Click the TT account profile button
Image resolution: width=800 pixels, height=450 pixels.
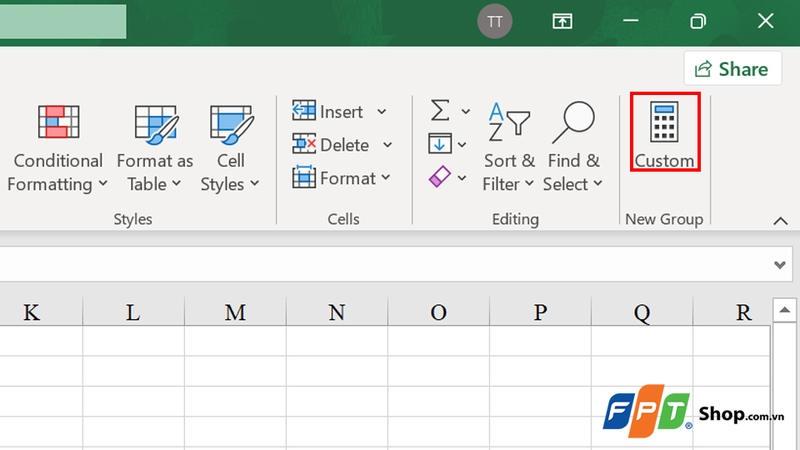(495, 21)
